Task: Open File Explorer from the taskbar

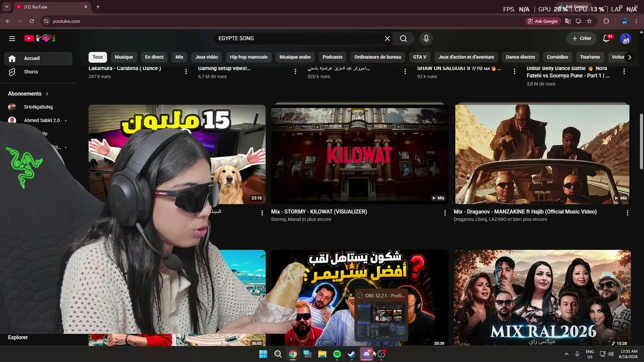Action: point(322,354)
